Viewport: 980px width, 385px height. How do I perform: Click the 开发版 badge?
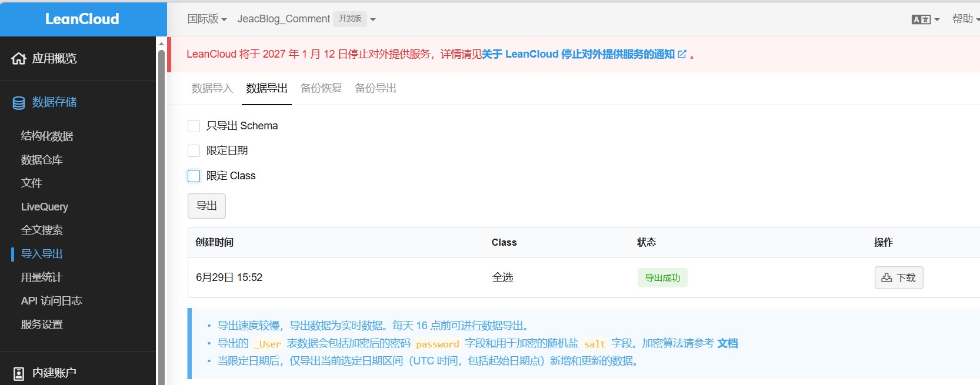click(x=350, y=19)
